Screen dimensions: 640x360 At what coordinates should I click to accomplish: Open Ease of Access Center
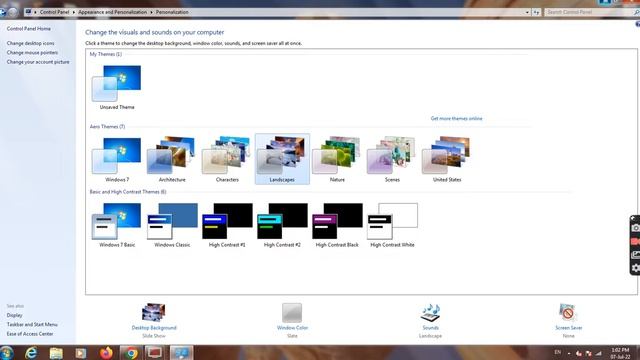click(x=30, y=334)
